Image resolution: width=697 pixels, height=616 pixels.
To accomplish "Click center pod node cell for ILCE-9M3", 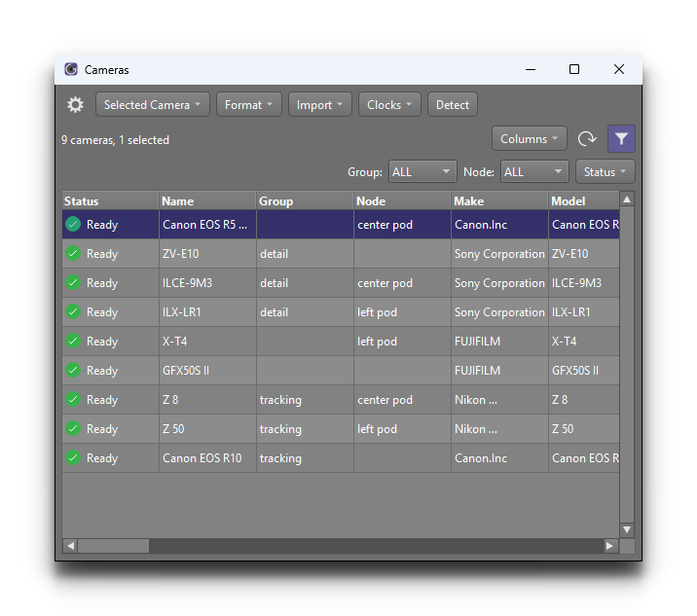I will point(402,282).
